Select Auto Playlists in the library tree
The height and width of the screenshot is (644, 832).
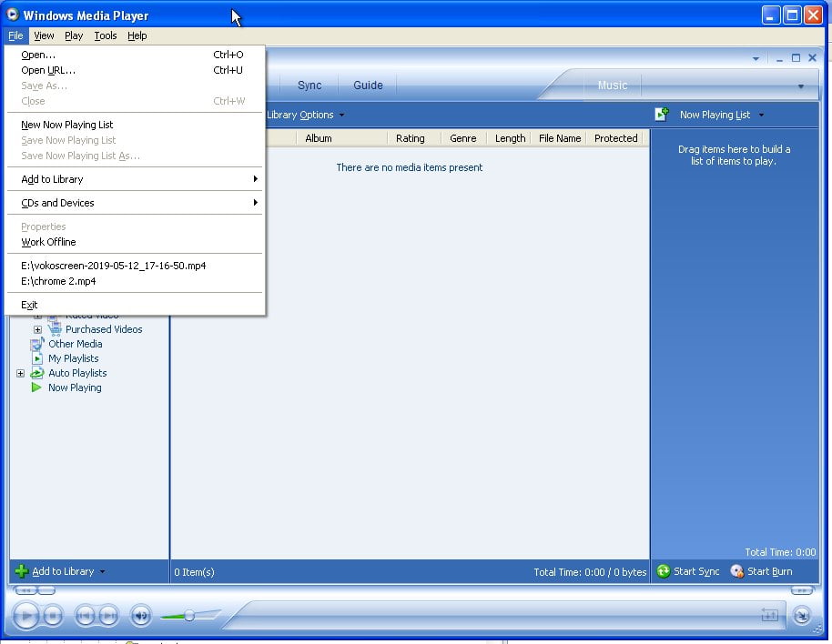77,373
